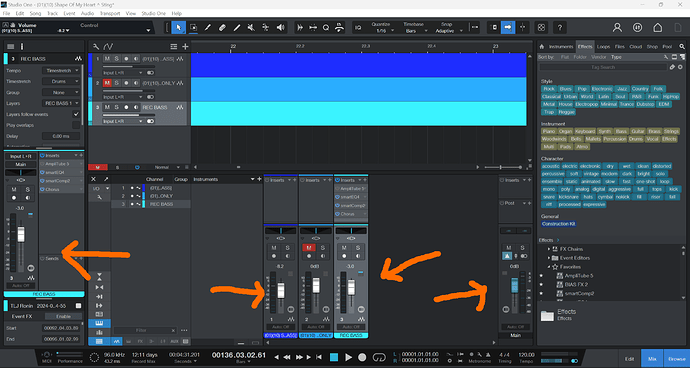The width and height of the screenshot is (690, 368).
Task: Click the REC BASS mixer pan control
Action: click(x=351, y=231)
